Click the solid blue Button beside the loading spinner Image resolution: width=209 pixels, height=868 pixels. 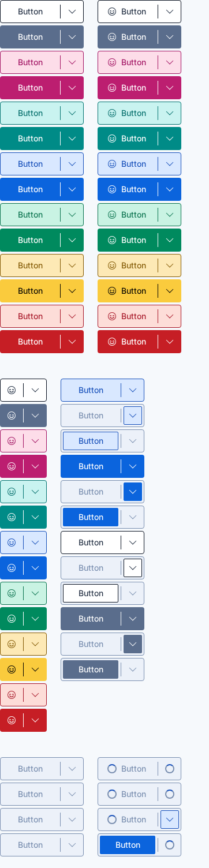coord(128,845)
